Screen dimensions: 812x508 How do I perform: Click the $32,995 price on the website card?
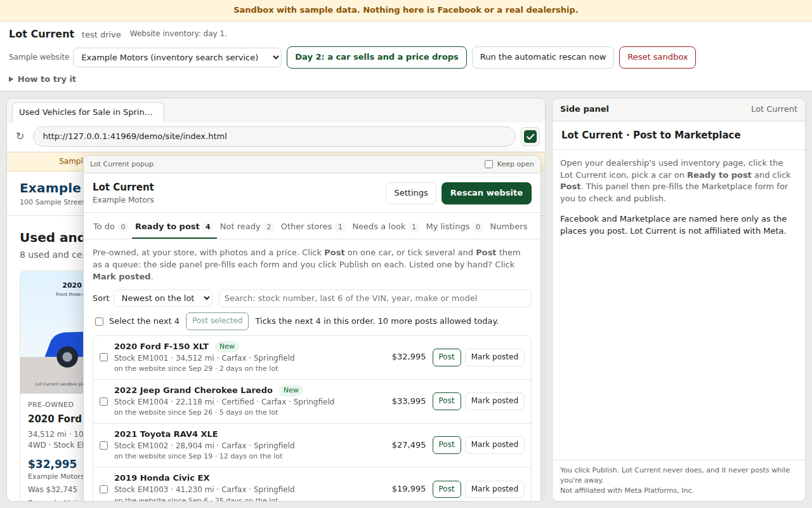(x=53, y=464)
